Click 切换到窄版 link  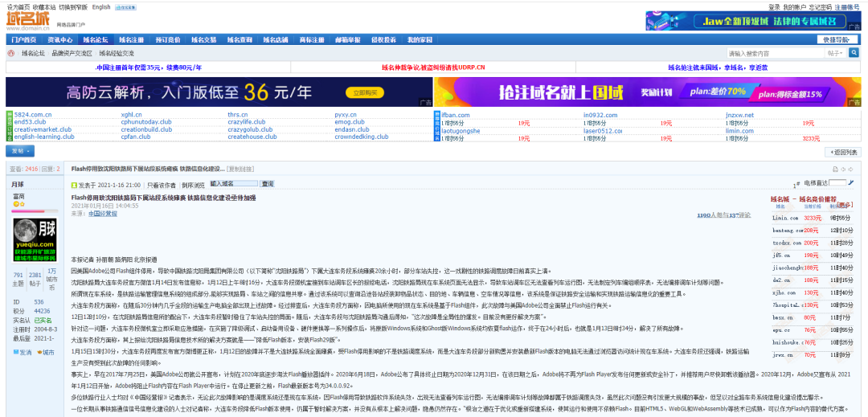click(74, 6)
